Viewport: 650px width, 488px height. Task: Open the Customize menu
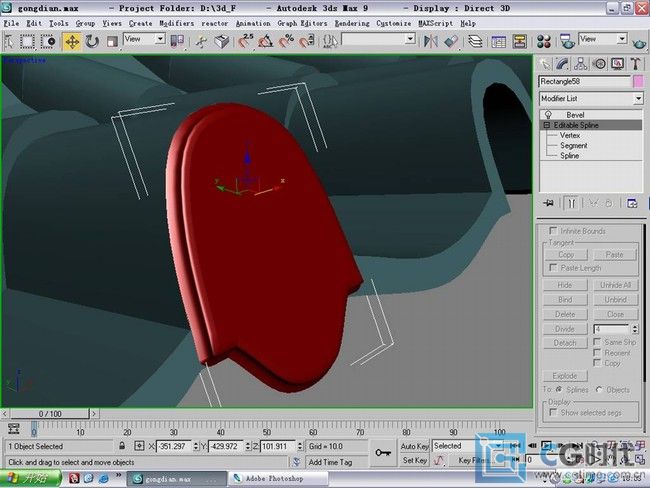click(x=393, y=24)
